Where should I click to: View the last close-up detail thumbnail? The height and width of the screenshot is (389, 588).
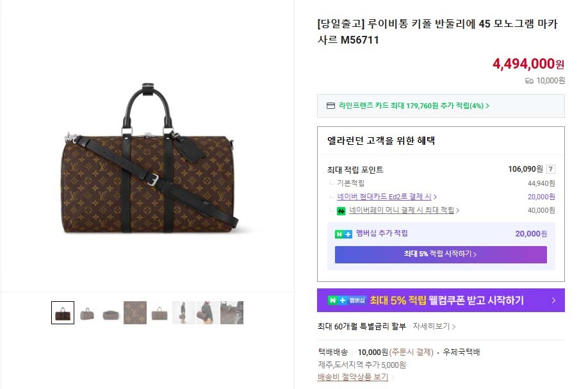(x=232, y=313)
